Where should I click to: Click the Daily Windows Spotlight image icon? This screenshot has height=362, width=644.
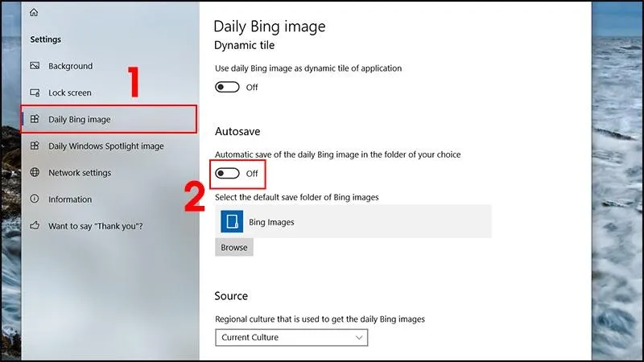coord(35,146)
